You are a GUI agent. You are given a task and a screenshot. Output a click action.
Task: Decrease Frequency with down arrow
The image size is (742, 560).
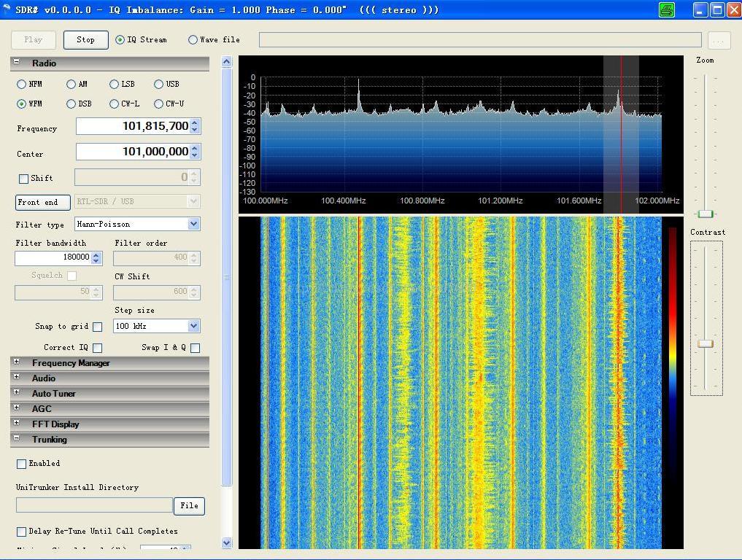[x=195, y=130]
